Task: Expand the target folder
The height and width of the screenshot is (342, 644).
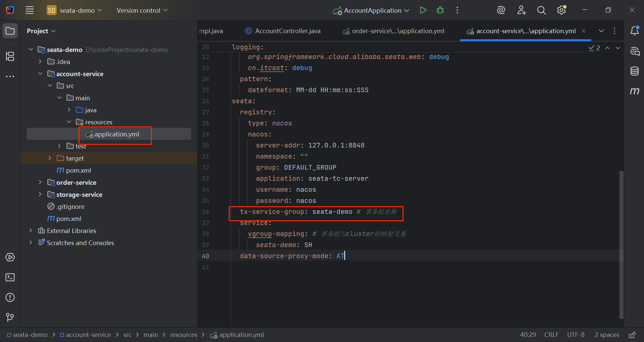Action: pos(50,158)
